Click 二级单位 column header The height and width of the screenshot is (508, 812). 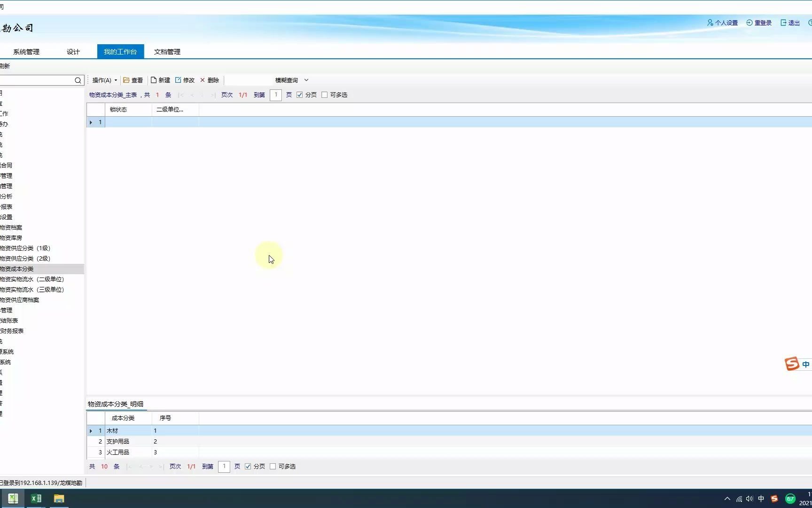[175, 110]
